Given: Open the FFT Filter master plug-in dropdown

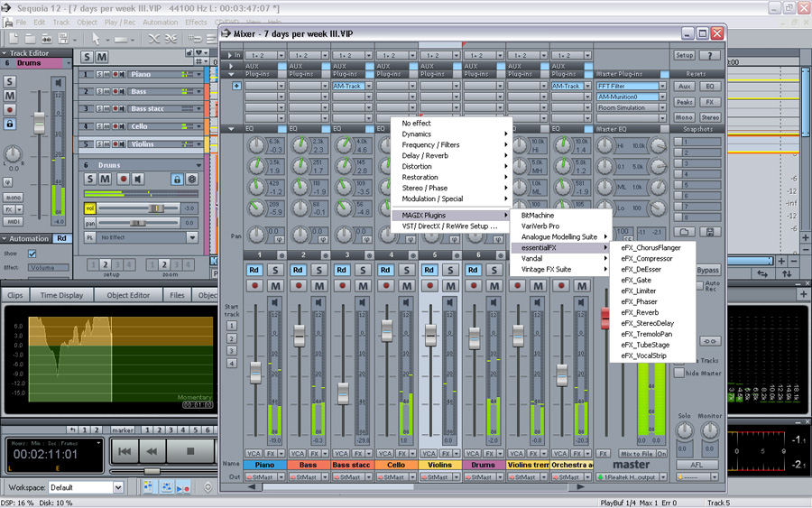Looking at the screenshot, I should [x=663, y=87].
